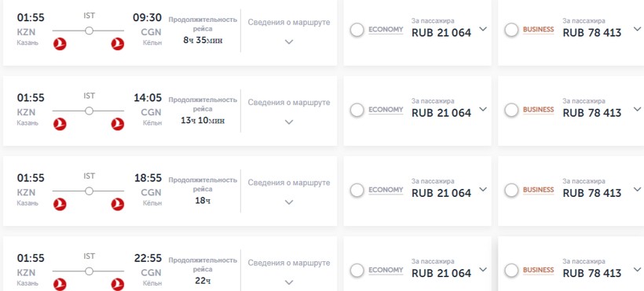Select Economy fare for flight arriving 18:55
644x291 pixels.
point(357,190)
